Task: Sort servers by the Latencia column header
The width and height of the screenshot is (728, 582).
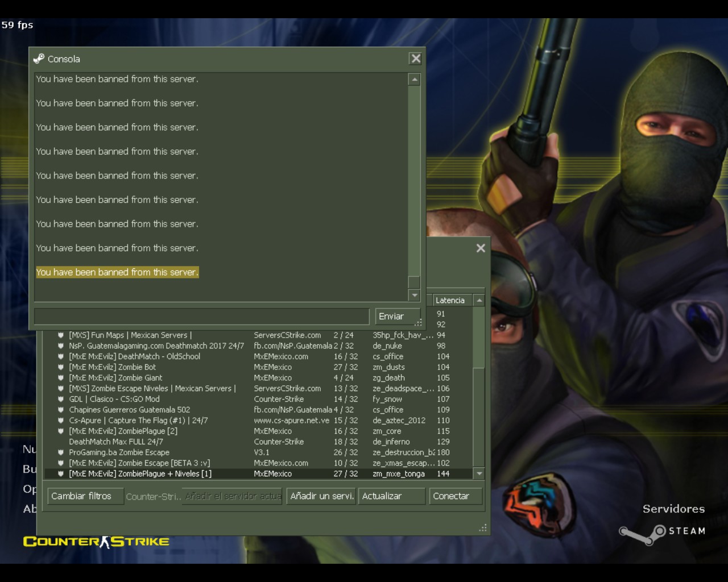Action: [x=452, y=300]
